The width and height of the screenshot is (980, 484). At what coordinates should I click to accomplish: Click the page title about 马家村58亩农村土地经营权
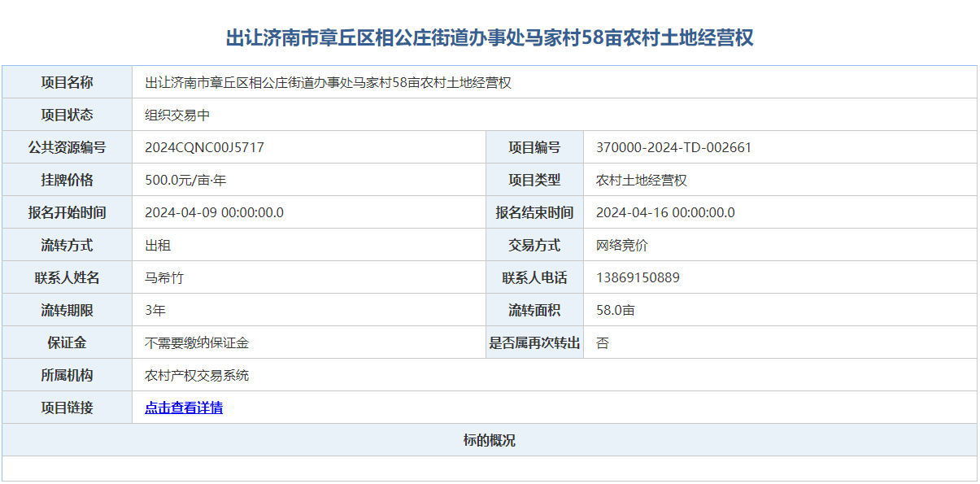[x=490, y=37]
